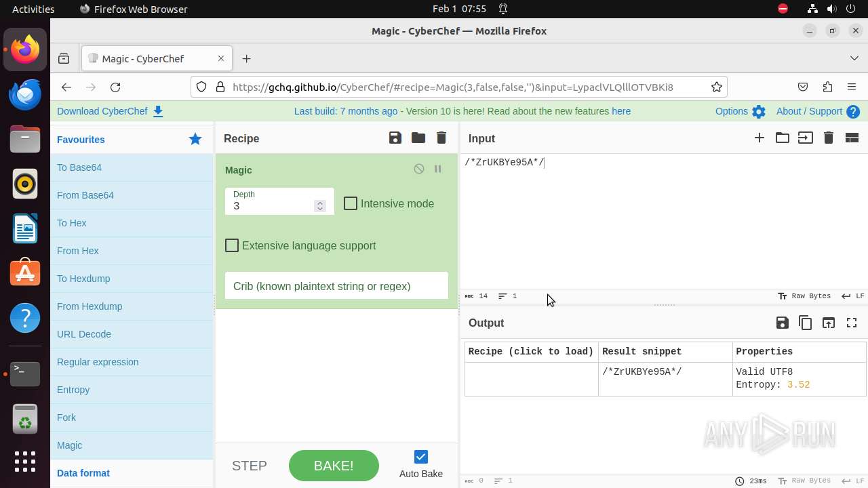868x488 pixels.
Task: Select the From Base64 operation
Action: [132, 195]
